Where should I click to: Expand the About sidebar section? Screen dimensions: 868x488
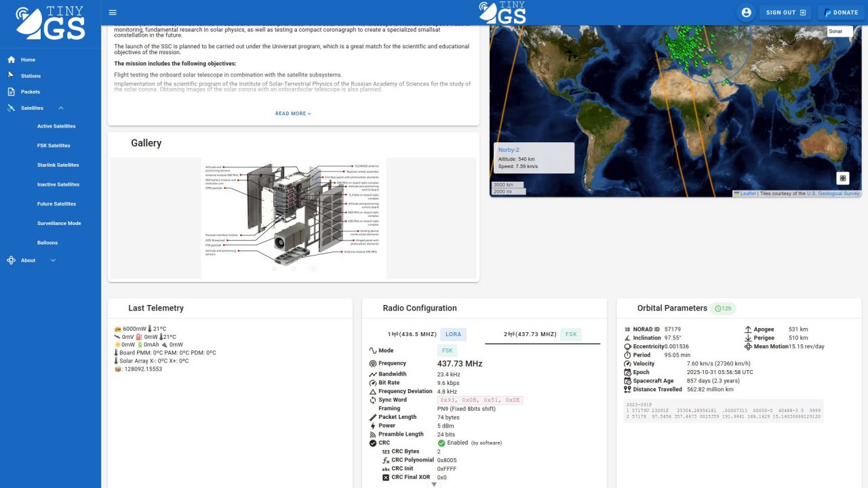[x=53, y=260]
